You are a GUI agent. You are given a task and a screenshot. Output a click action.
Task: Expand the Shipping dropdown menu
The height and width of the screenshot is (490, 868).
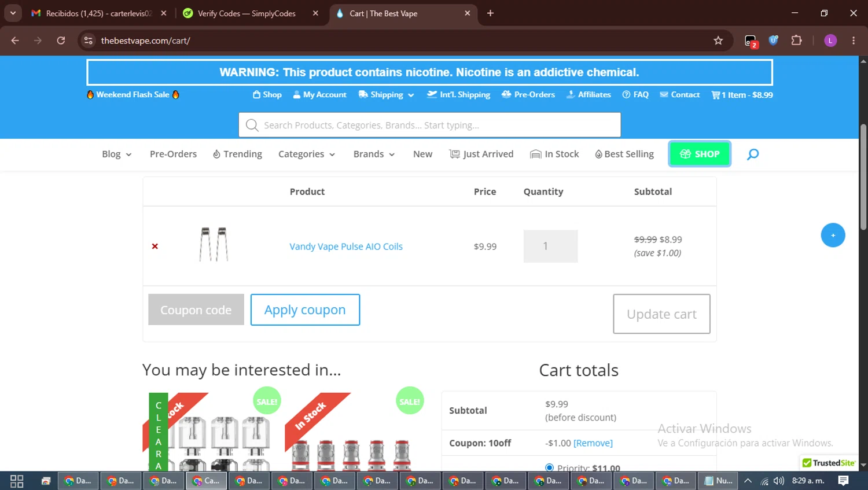(387, 95)
